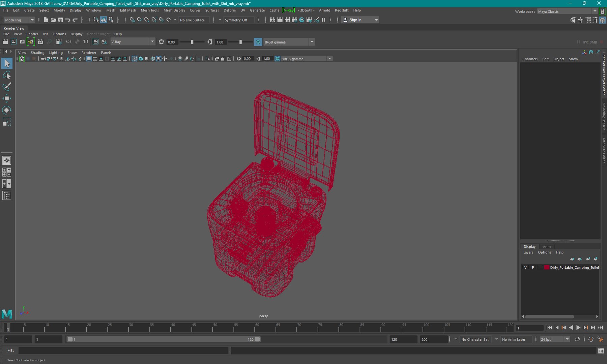Click the Sign In button
Image resolution: width=607 pixels, height=364 pixels.
click(360, 20)
